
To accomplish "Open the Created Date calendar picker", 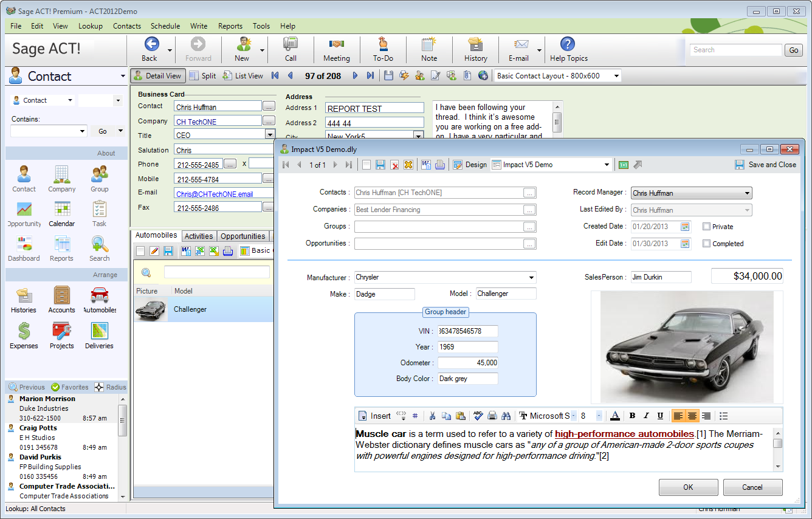I will point(685,227).
